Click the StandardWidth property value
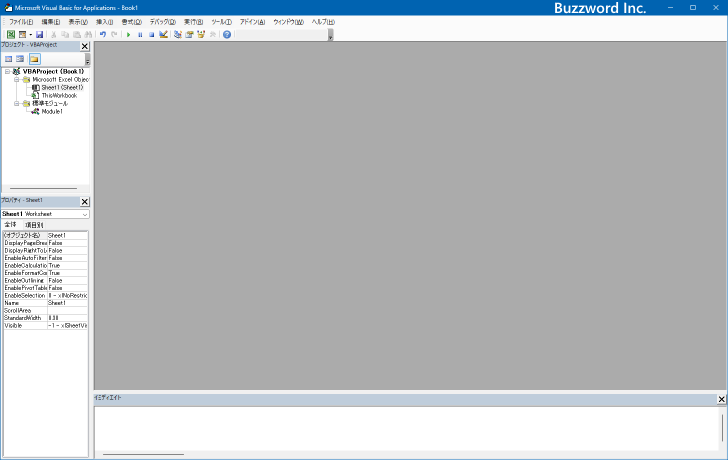Image resolution: width=728 pixels, height=460 pixels. click(x=67, y=318)
